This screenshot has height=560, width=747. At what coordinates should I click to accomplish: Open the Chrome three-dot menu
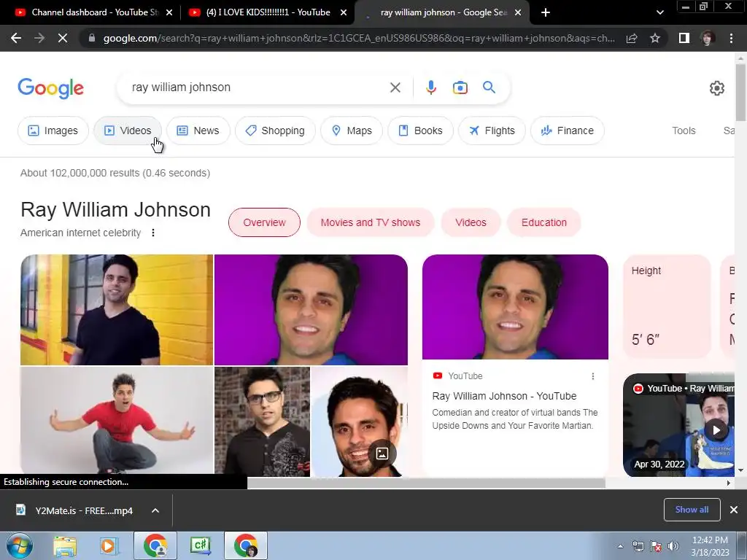coord(731,38)
